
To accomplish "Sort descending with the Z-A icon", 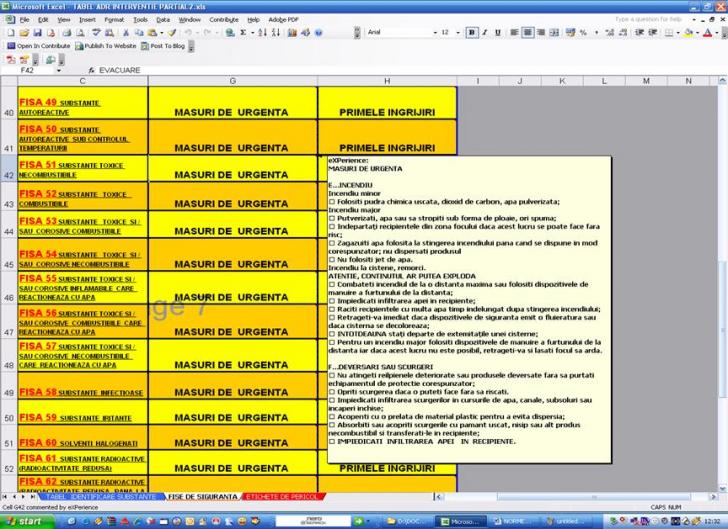I will pos(276,33).
